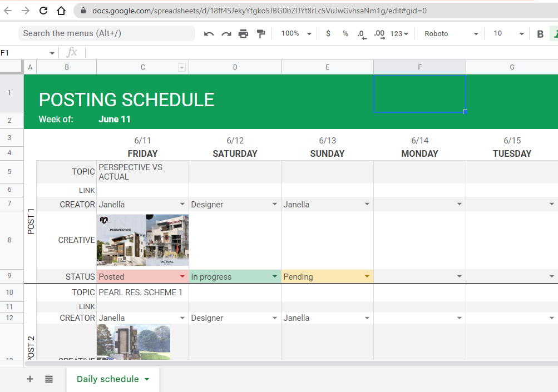Screen dimensions: 558x392
Task: Toggle Bold formatting
Action: pos(540,34)
